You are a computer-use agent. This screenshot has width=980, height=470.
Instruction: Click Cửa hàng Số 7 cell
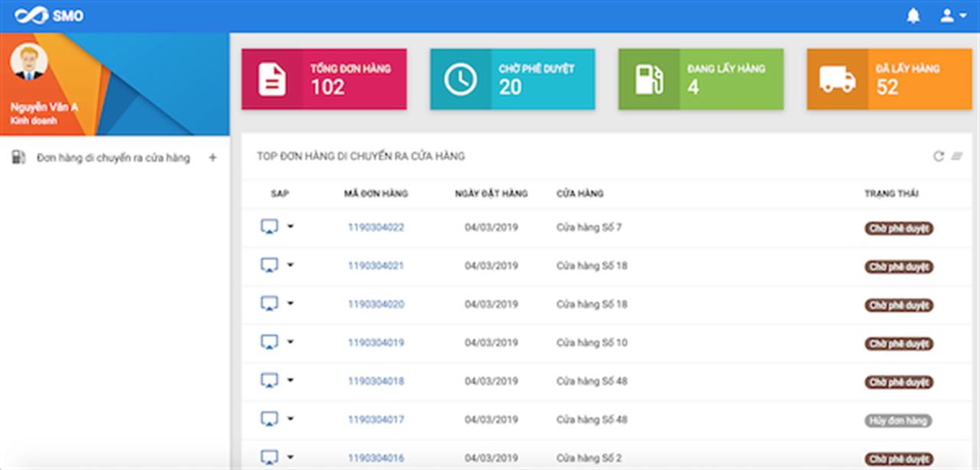pos(589,227)
